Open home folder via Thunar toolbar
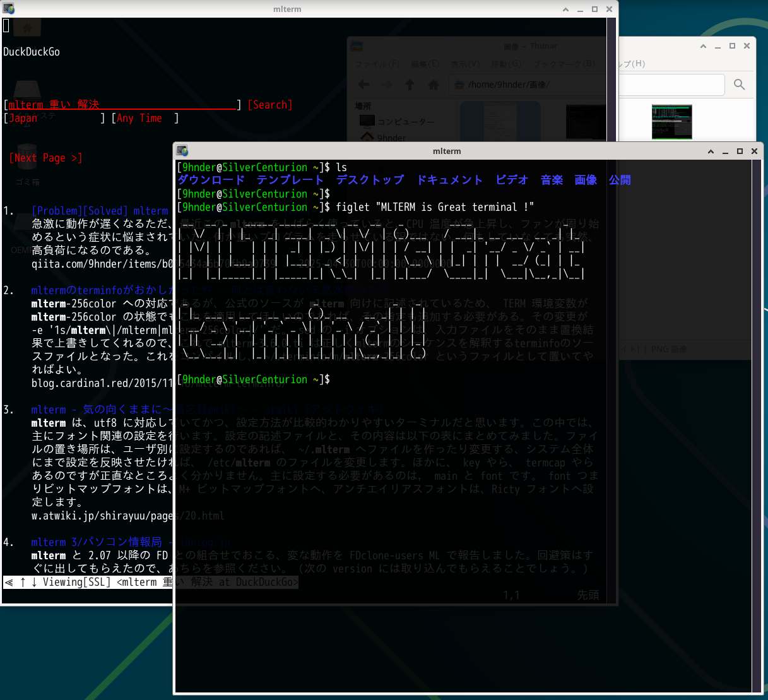This screenshot has width=768, height=700. [433, 84]
